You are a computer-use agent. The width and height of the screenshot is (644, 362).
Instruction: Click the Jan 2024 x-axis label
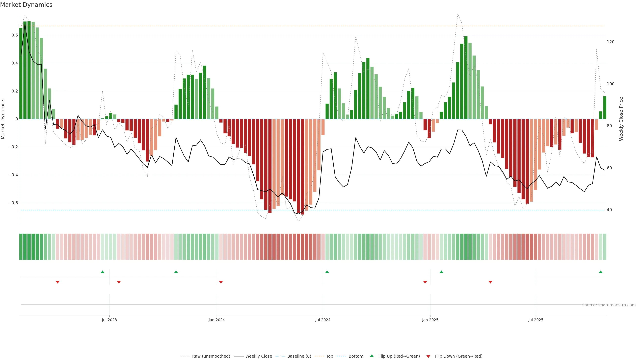(217, 320)
